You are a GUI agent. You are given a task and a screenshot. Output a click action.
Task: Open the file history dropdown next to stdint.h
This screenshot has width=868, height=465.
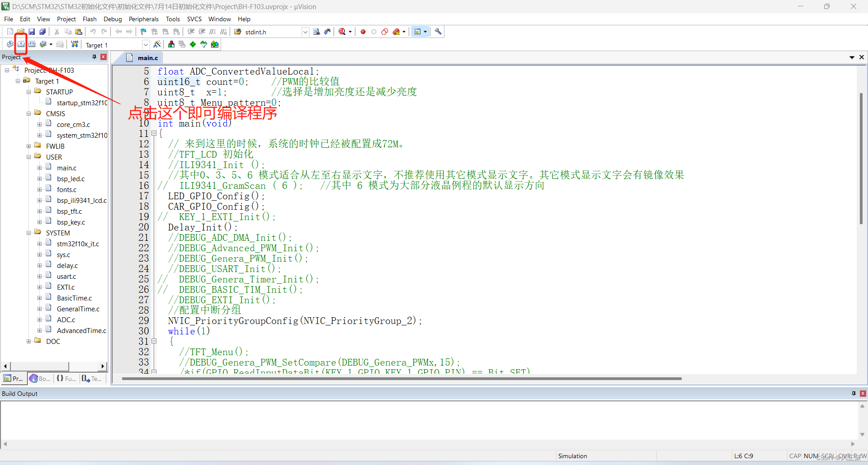point(305,32)
